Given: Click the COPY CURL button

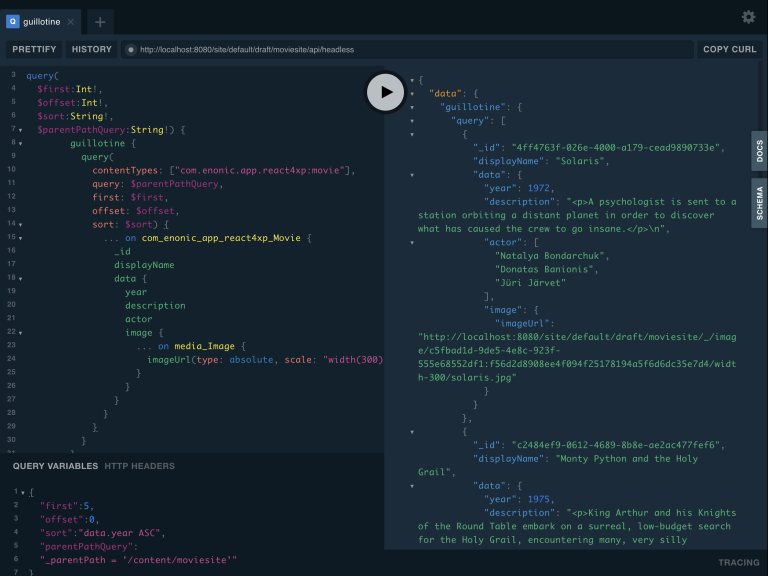Looking at the screenshot, I should [729, 49].
